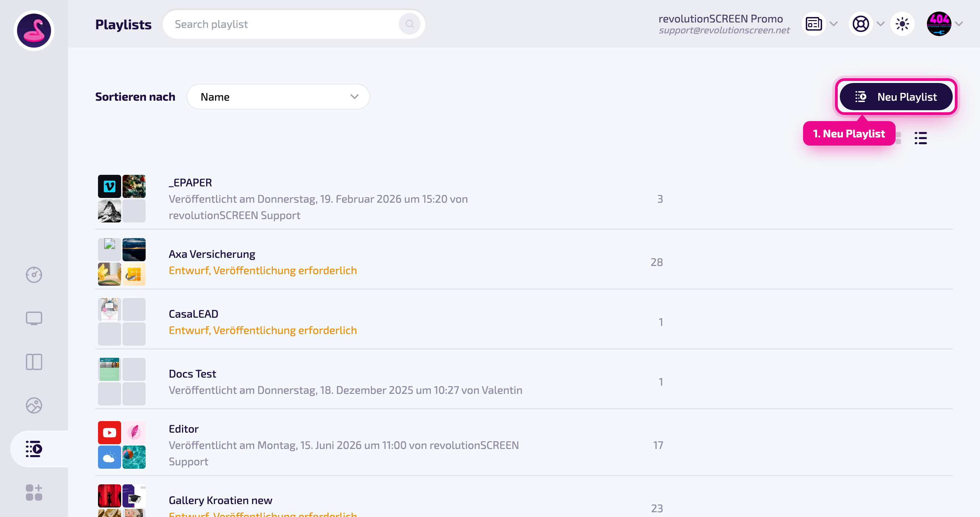Expand the user profile dropdown chevron
The width and height of the screenshot is (980, 517).
[959, 24]
